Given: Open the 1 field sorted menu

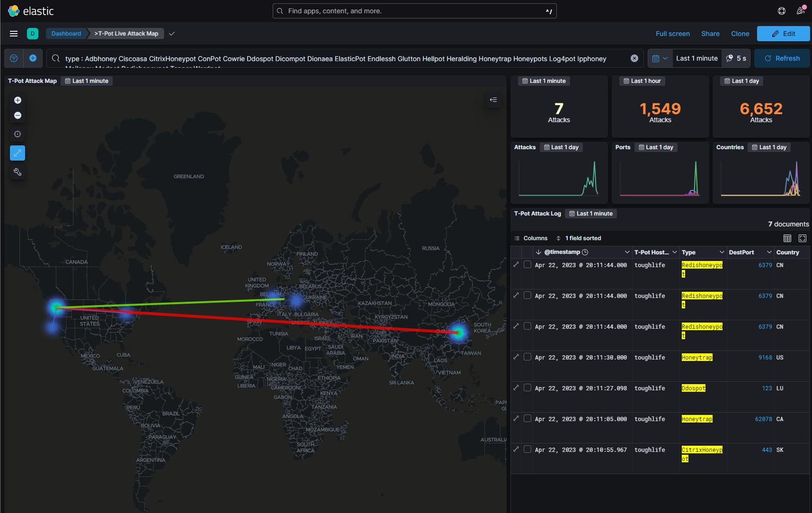Looking at the screenshot, I should [579, 238].
